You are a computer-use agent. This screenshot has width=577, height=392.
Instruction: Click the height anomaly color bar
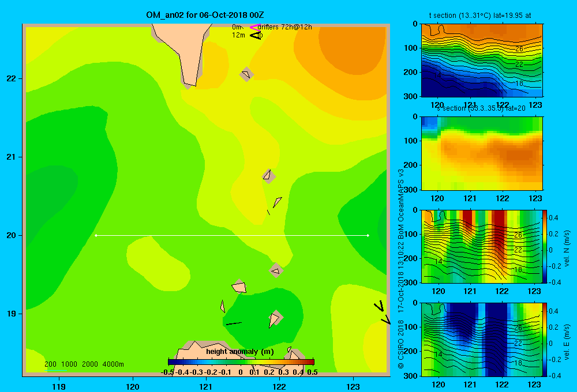point(241,362)
